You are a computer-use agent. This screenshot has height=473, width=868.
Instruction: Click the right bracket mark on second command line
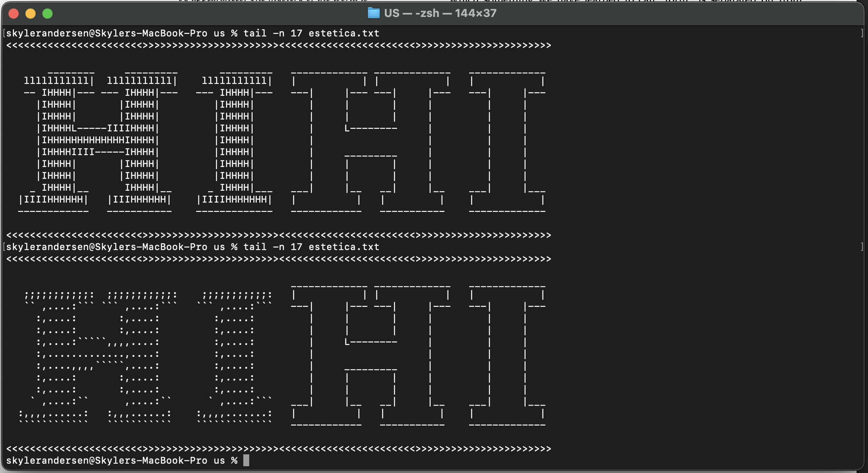coord(862,247)
